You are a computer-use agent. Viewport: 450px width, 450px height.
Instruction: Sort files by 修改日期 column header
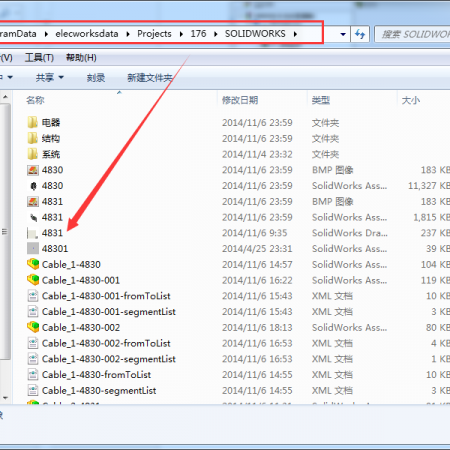point(240,100)
